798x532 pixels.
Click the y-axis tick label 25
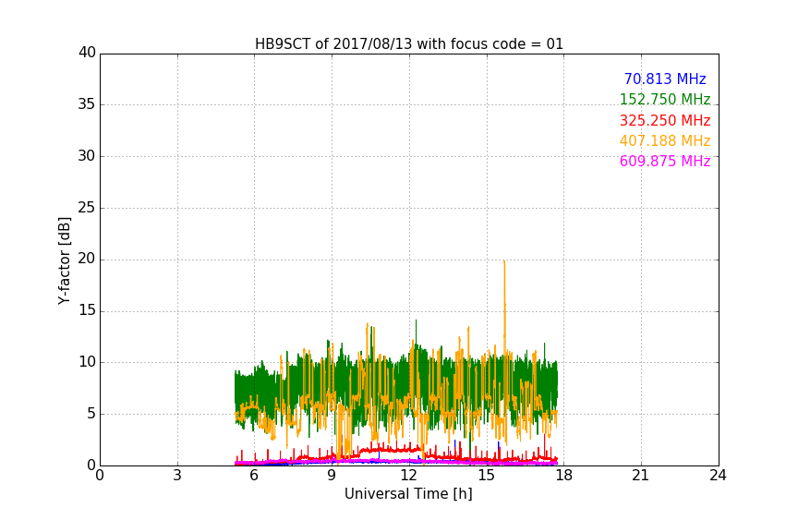[x=87, y=208]
